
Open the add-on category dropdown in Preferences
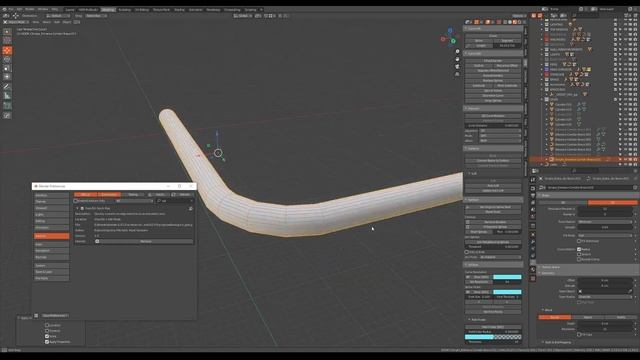click(135, 201)
